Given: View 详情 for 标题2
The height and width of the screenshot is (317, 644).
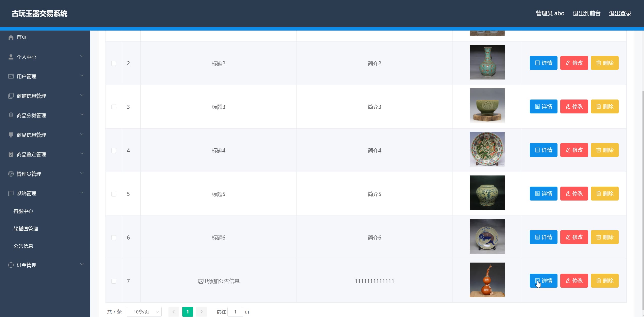Looking at the screenshot, I should point(543,63).
